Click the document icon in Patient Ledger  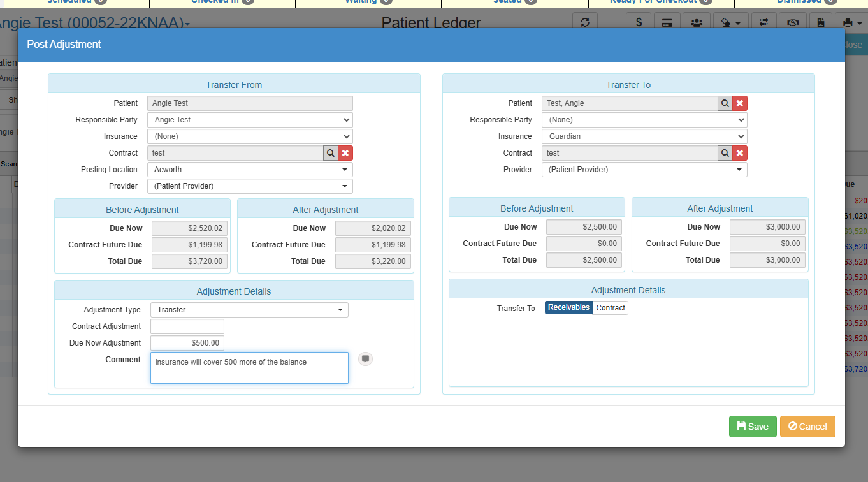821,22
